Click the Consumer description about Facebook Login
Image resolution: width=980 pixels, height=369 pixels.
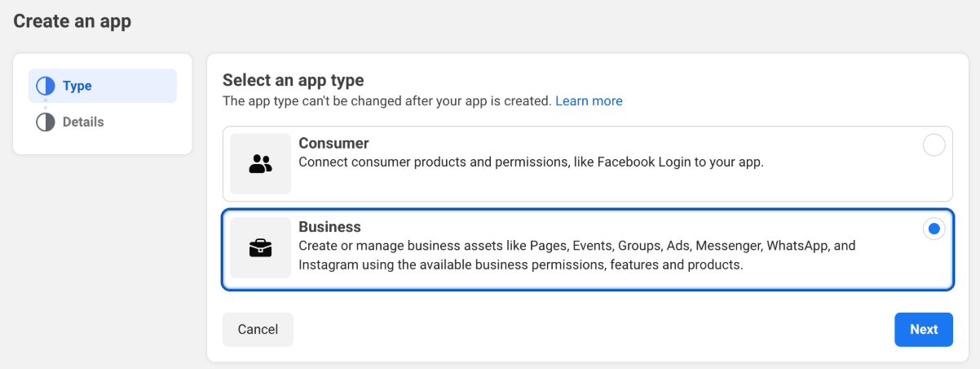(531, 162)
